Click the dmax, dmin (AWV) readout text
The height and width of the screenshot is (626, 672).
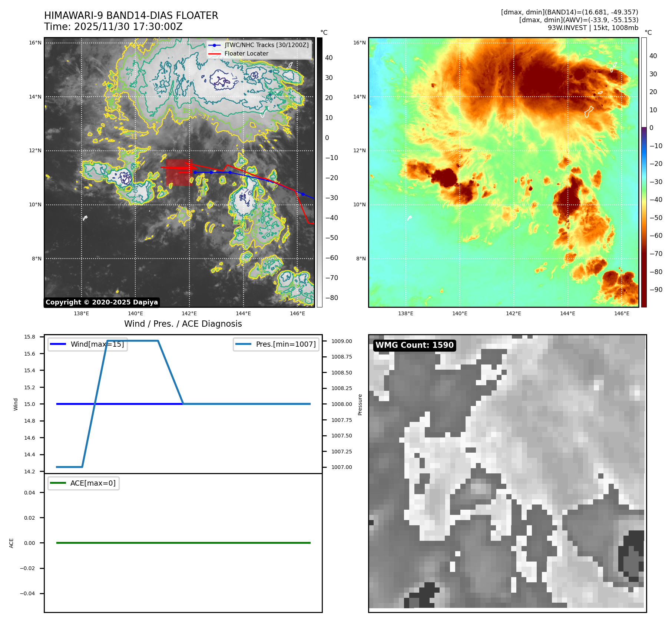(x=578, y=20)
